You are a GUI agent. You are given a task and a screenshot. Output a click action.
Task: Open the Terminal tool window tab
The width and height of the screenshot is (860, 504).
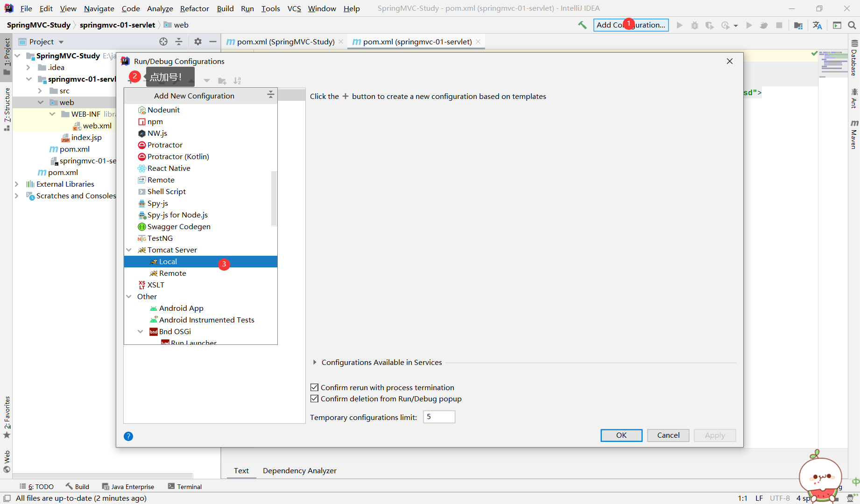coord(185,486)
